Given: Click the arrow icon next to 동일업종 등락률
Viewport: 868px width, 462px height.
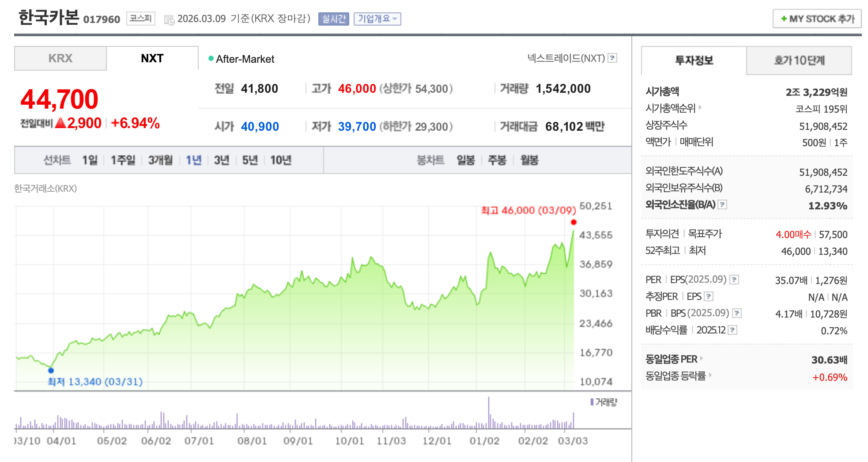Looking at the screenshot, I should point(710,375).
